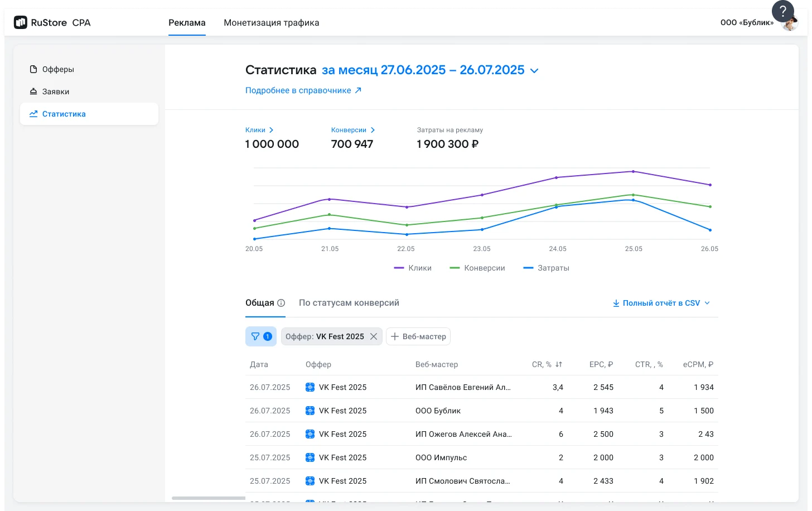Open Подробнее в справочнике link
Screen dimensions: 812x511
pyautogui.click(x=303, y=90)
